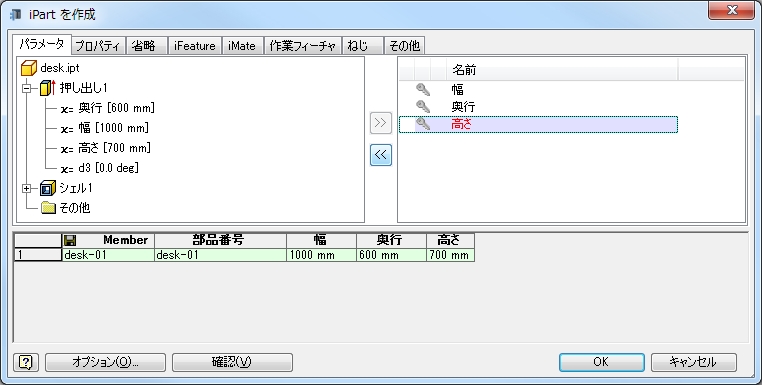Click the parameter symbol next to d3 [0.0 deg]
Image resolution: width=762 pixels, height=385 pixels.
67,169
